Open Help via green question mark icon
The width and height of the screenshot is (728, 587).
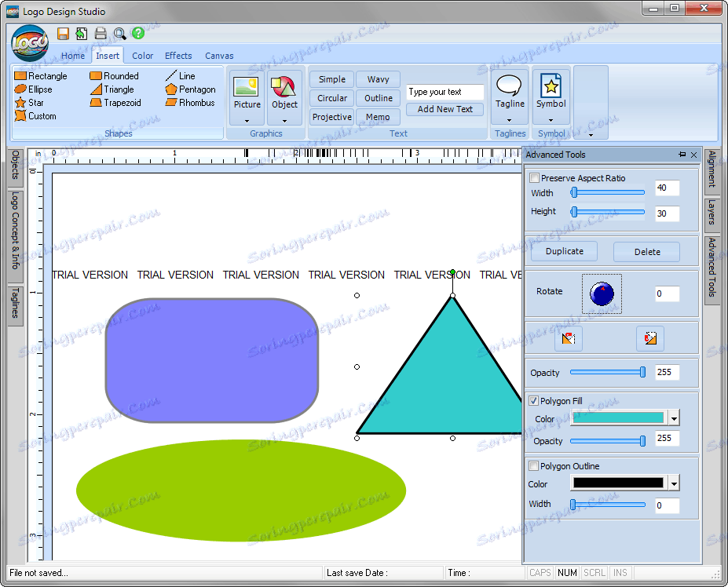(138, 33)
